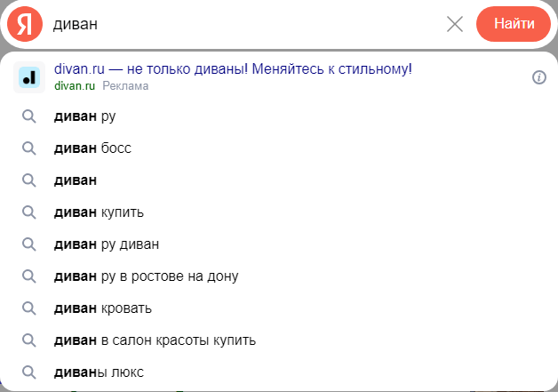Screen dimensions: 558x392
Task: Select suggestion 'диван ру диван'
Action: [107, 244]
